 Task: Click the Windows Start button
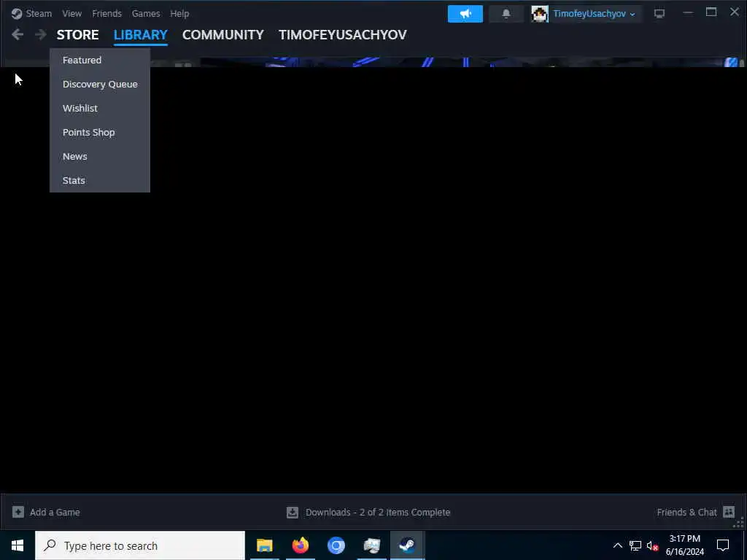18,545
